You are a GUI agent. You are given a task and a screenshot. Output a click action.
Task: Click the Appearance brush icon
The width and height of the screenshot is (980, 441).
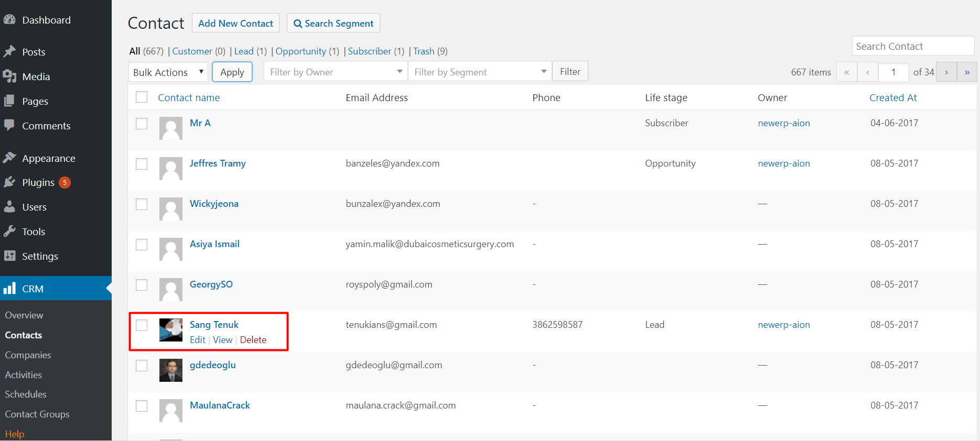coord(9,158)
